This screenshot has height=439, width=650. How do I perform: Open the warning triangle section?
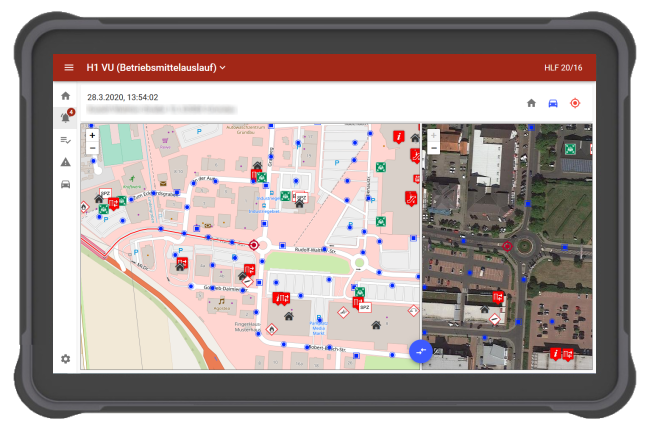click(x=65, y=162)
